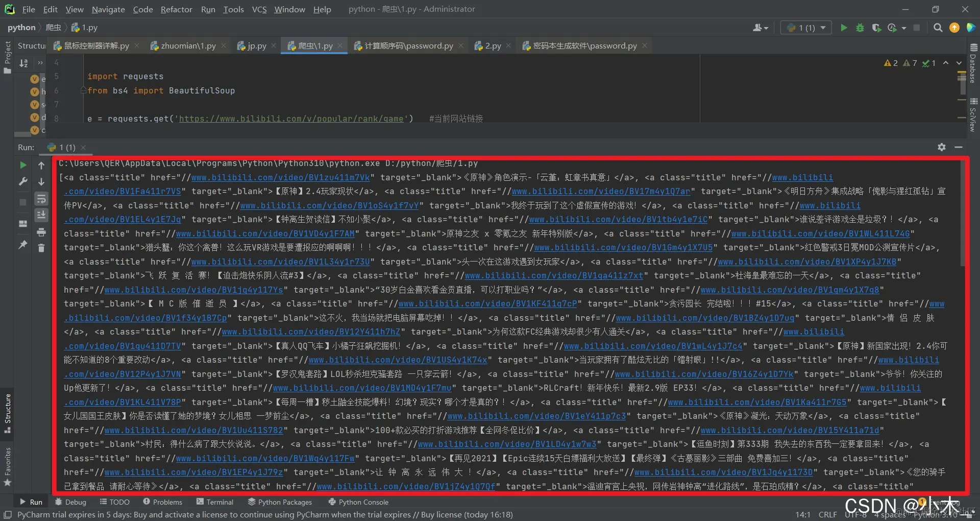
Task: Open Search Everywhere magnifier icon
Action: tap(938, 28)
